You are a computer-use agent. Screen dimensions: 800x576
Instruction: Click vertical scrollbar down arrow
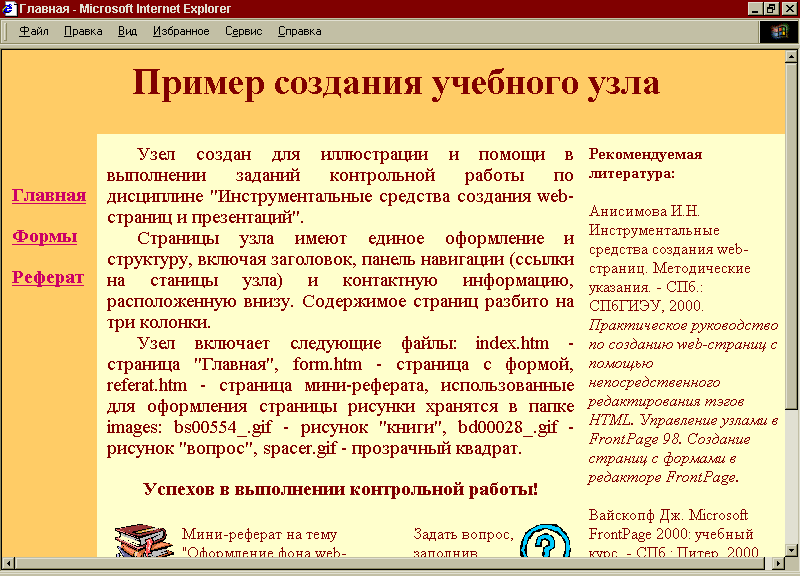point(791,550)
